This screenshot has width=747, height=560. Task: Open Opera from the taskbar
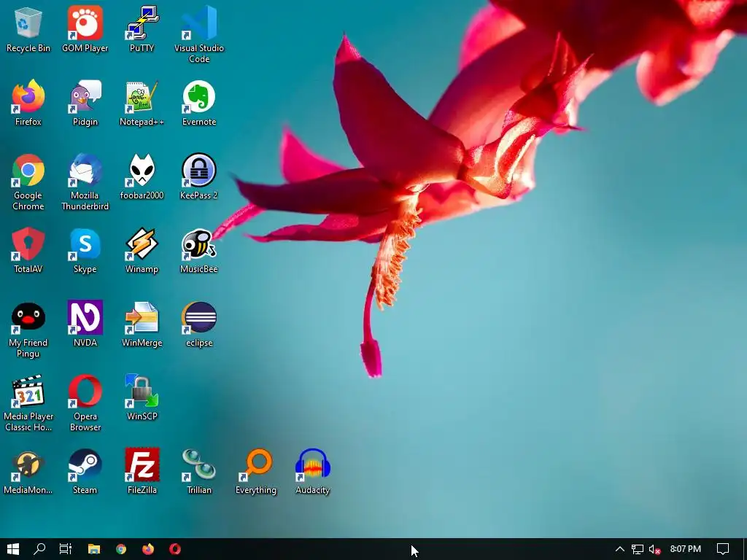(175, 549)
